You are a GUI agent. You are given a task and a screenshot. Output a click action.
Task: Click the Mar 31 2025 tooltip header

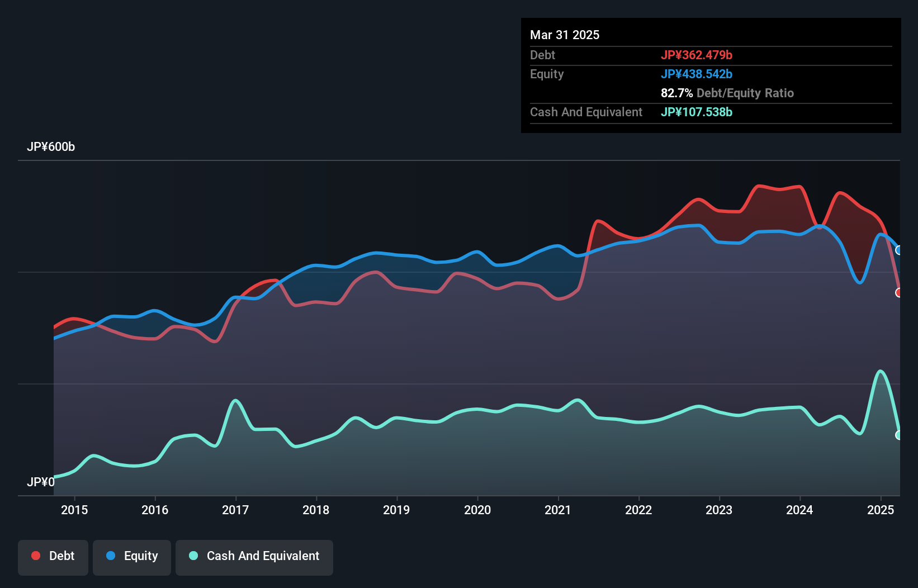click(x=565, y=35)
